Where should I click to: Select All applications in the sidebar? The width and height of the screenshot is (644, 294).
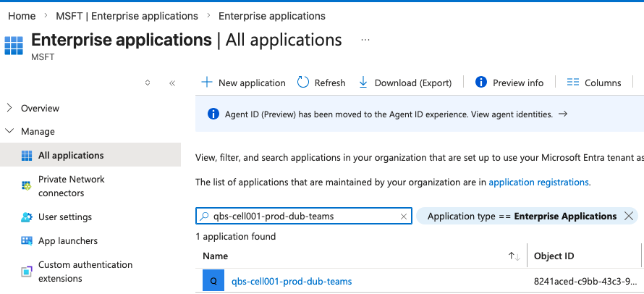(90, 156)
